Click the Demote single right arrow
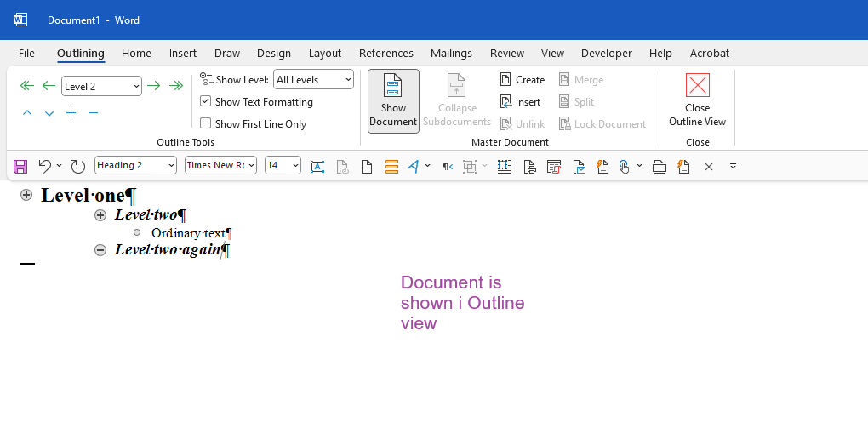Viewport: 868px width, 428px height. click(154, 86)
